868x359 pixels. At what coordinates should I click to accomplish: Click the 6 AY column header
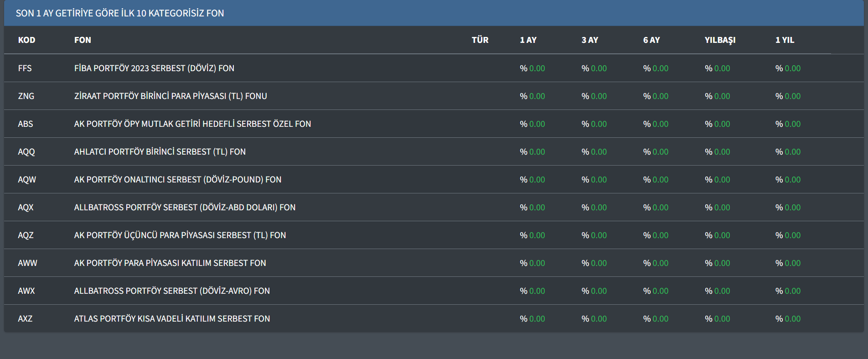(651, 40)
